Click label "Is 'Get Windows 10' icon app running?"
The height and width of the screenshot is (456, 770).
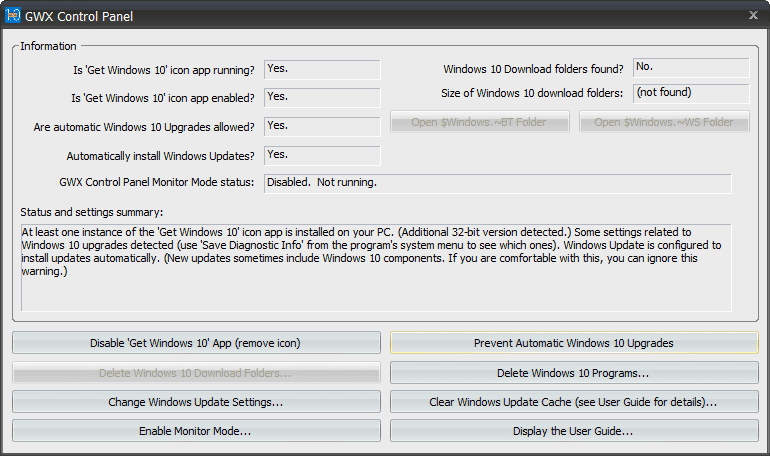coord(164,70)
